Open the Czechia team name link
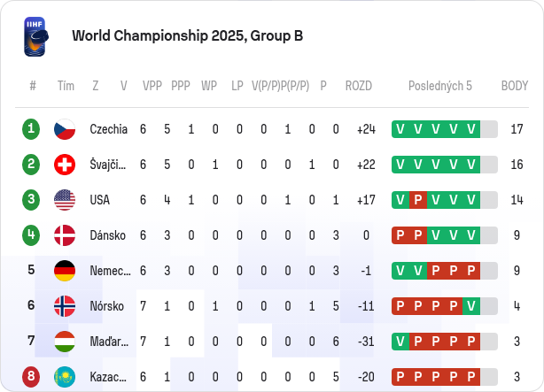544x392 pixels. coord(109,129)
